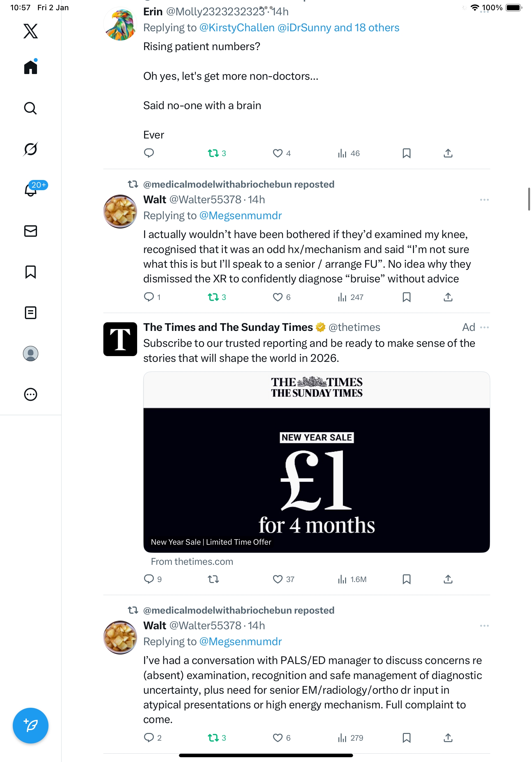This screenshot has height=762, width=532.
Task: Open The Times New Year Sale image
Action: pyautogui.click(x=316, y=462)
